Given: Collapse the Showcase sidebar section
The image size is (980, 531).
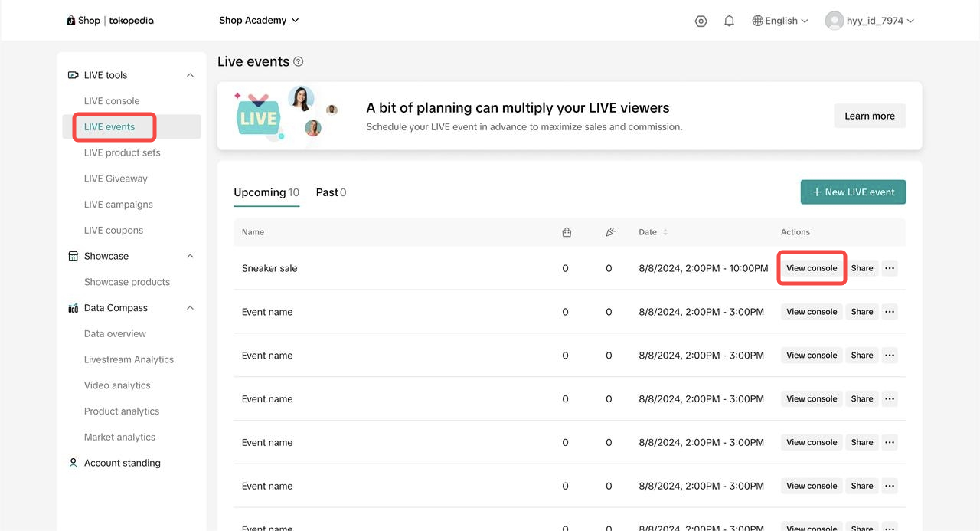Looking at the screenshot, I should click(x=190, y=256).
